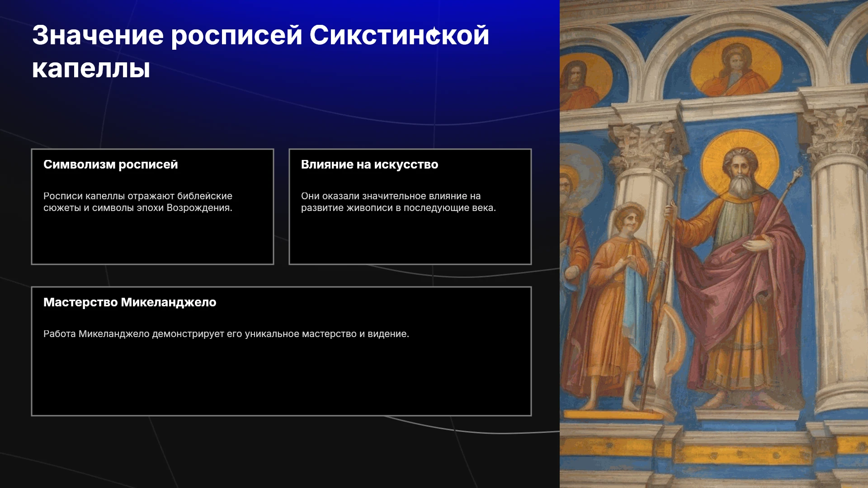Click empty space inside the Влияние на искусство card
Viewport: 868px width, 488px height.
(x=410, y=239)
